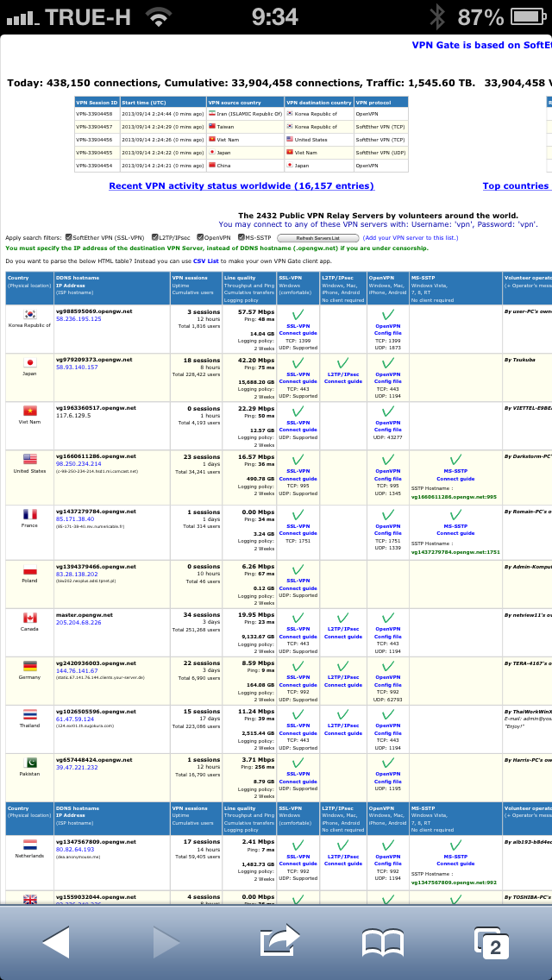The width and height of the screenshot is (552, 980).
Task: Click the Refresh Servers List button
Action: [317, 238]
